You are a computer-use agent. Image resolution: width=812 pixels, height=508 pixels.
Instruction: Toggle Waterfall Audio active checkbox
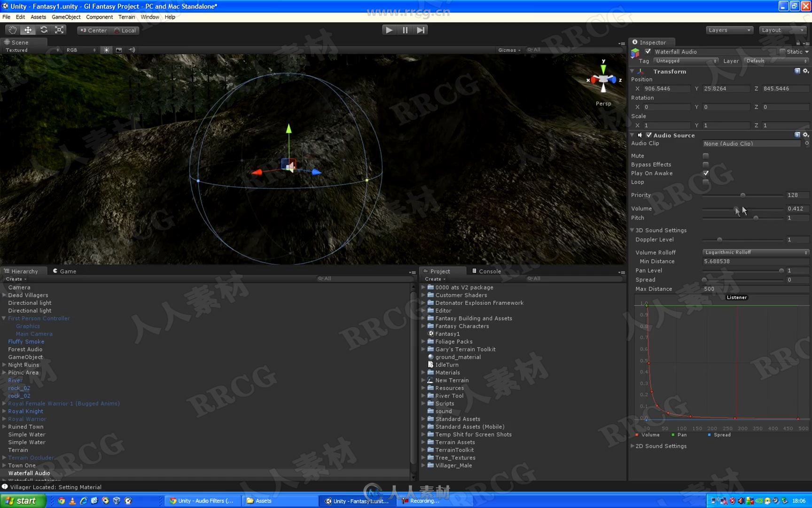[648, 51]
